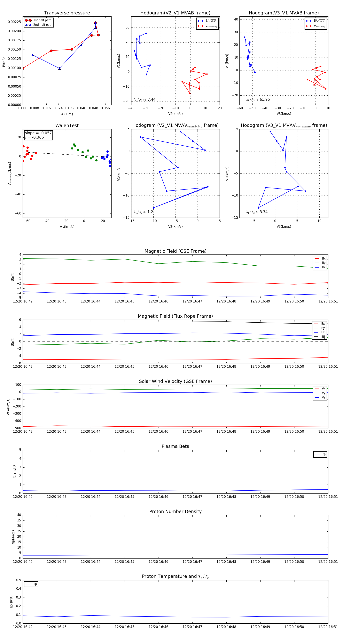Click the λ1/λ3 ≈ 3.34 annotation
This screenshot has height=644, width=351.
257,212
